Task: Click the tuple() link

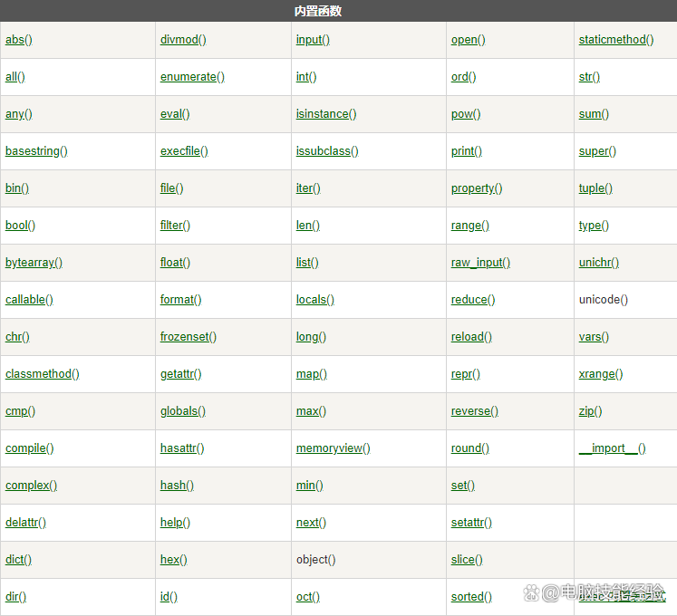Action: click(x=595, y=188)
